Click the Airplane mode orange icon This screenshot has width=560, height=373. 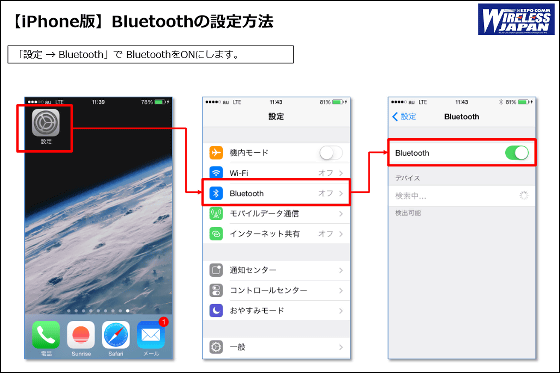click(216, 153)
